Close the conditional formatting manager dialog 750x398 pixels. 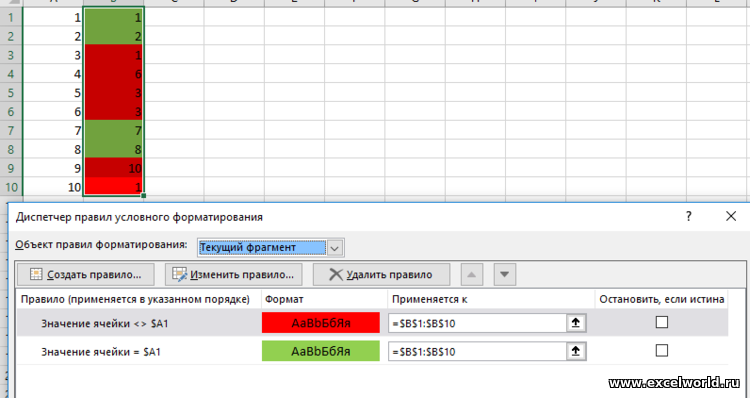(731, 216)
